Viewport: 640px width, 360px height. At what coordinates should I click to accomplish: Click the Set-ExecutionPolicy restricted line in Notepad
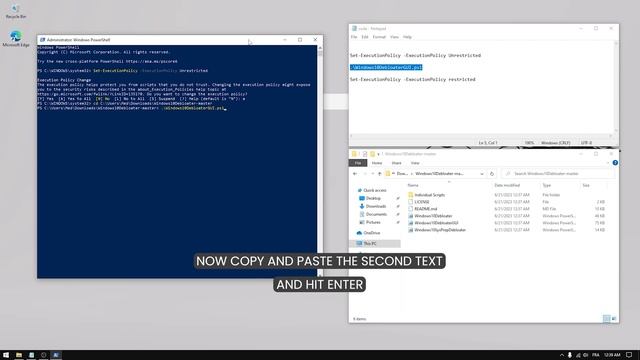pyautogui.click(x=413, y=79)
